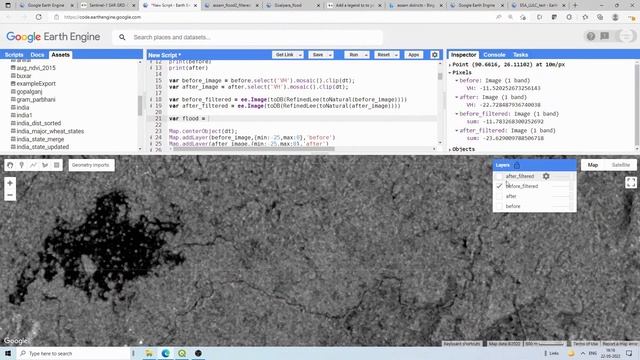This screenshot has width=640, height=360.
Task: Click code line 21 var flood
Action: (302, 118)
